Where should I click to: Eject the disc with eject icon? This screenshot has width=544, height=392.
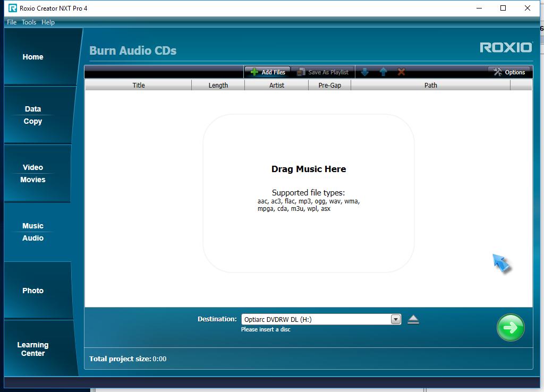point(413,319)
